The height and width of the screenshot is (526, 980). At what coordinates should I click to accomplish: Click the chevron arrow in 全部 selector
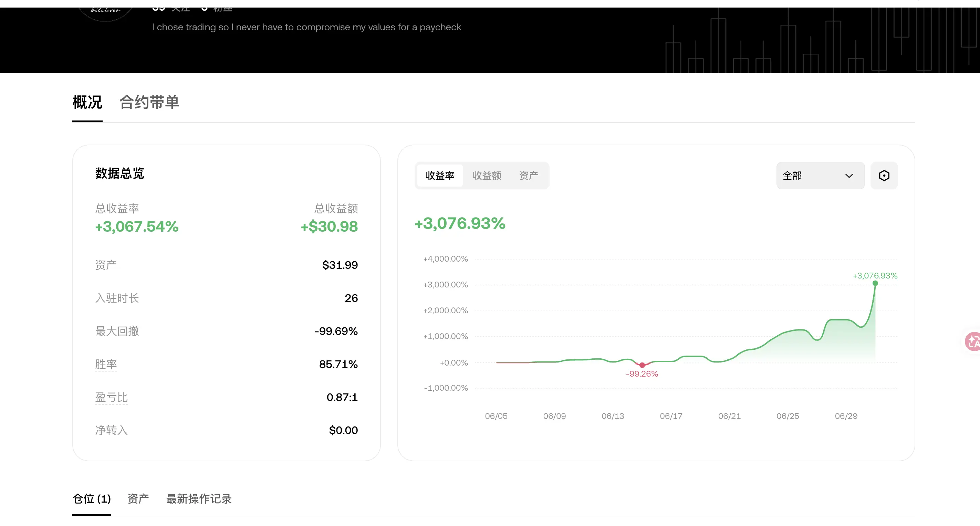pos(849,176)
